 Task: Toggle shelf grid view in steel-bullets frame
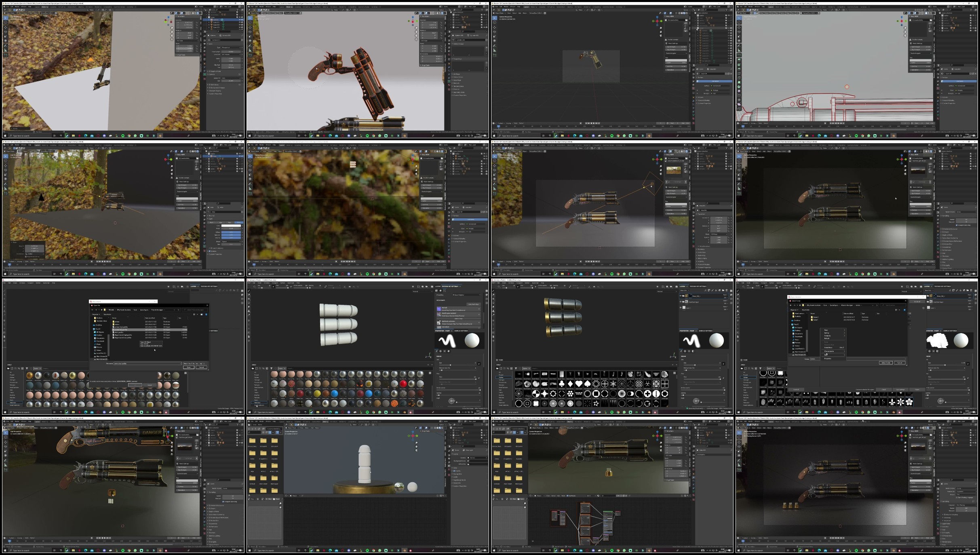[674, 373]
